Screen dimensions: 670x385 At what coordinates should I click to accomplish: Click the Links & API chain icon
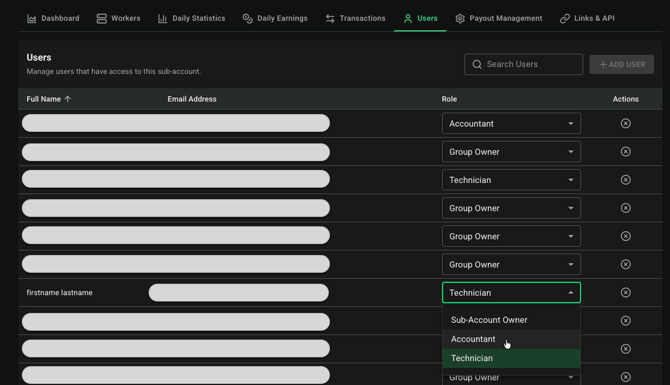coord(565,18)
